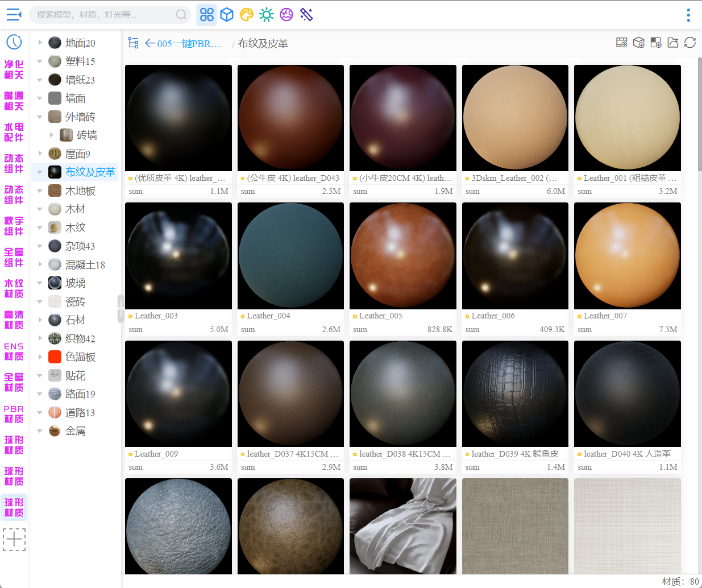Click the add material checker icon
This screenshot has width=702, height=588.
coord(656,43)
